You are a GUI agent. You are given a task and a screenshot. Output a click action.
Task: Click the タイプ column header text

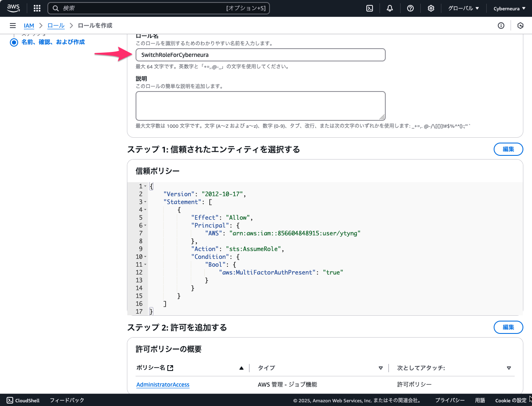pyautogui.click(x=266, y=368)
